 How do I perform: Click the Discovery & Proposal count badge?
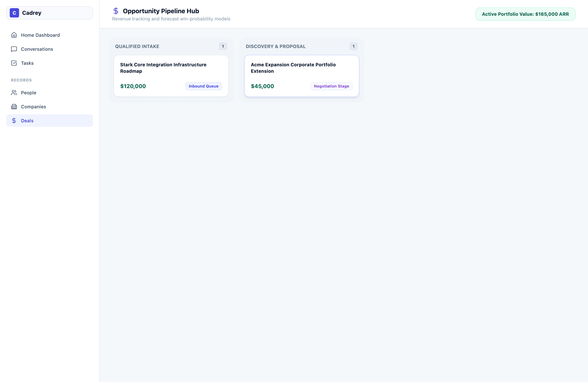353,46
